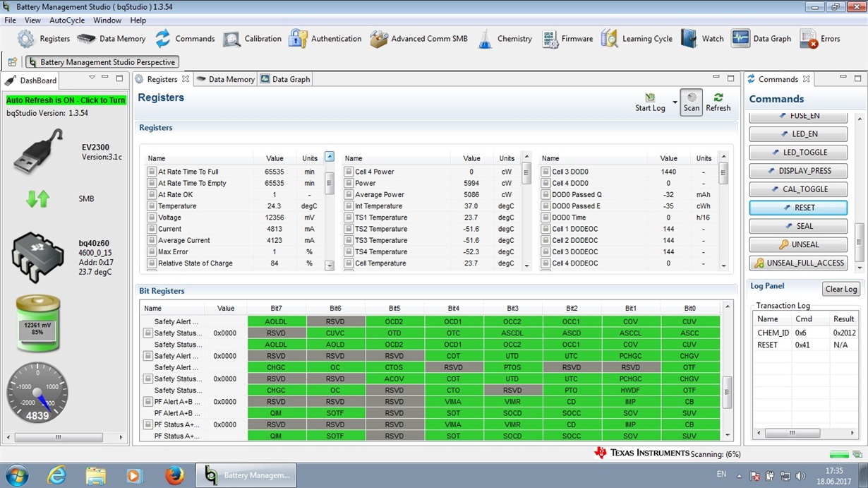Click the OCD2 bit cell in Safety Alert row
Viewport: 868px width, 488px height.
pyautogui.click(x=394, y=321)
